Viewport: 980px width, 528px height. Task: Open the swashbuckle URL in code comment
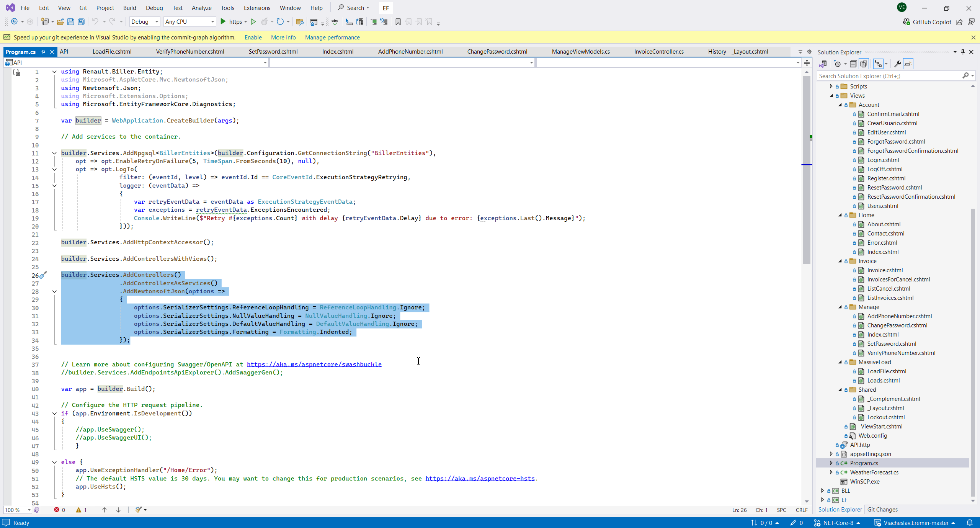tap(314, 365)
